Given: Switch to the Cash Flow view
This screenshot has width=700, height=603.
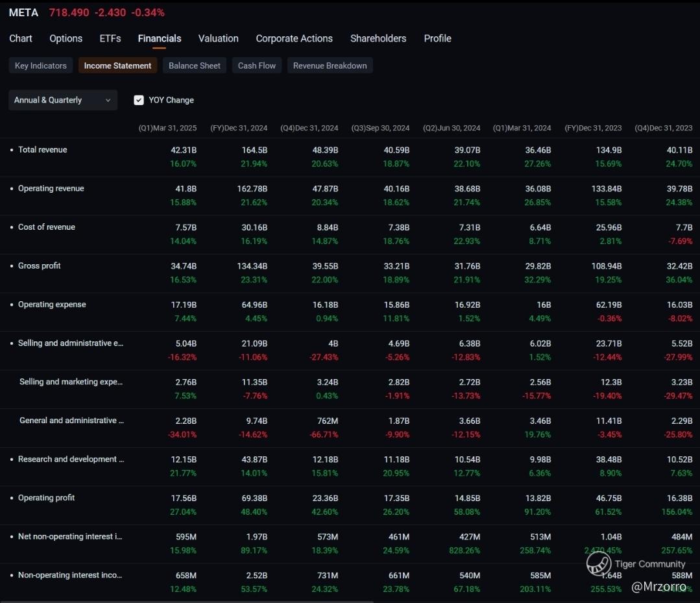Looking at the screenshot, I should coord(257,66).
